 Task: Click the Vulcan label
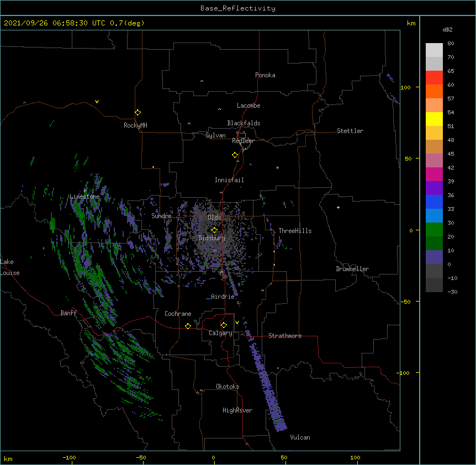coord(300,437)
